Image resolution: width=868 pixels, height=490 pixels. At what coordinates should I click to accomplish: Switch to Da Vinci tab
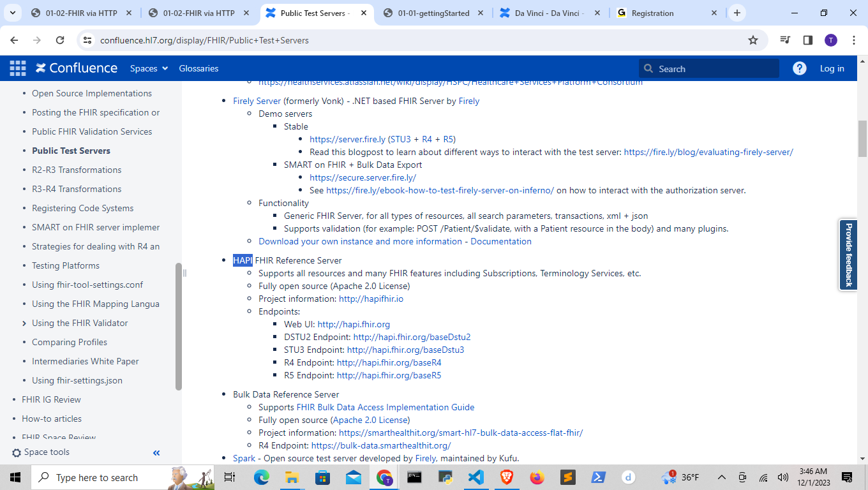pyautogui.click(x=550, y=13)
